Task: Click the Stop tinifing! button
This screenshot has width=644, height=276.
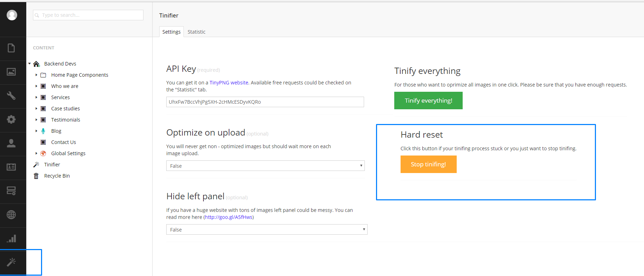Action: pyautogui.click(x=428, y=164)
